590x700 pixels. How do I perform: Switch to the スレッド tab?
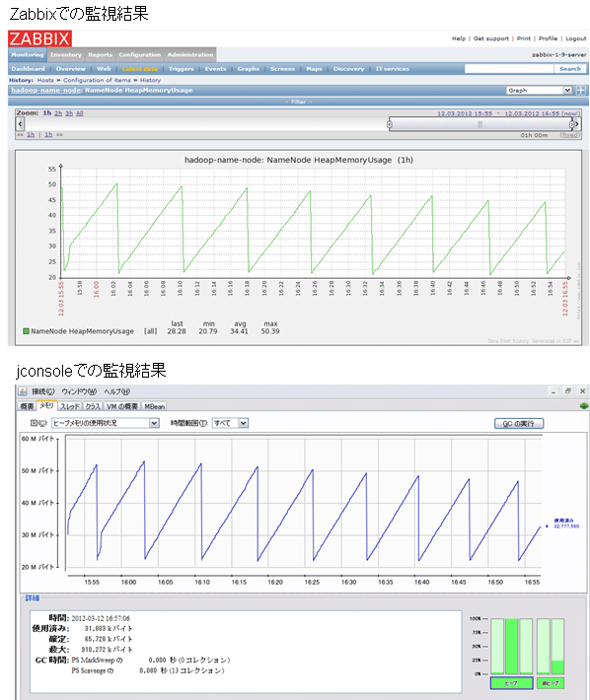pos(70,406)
